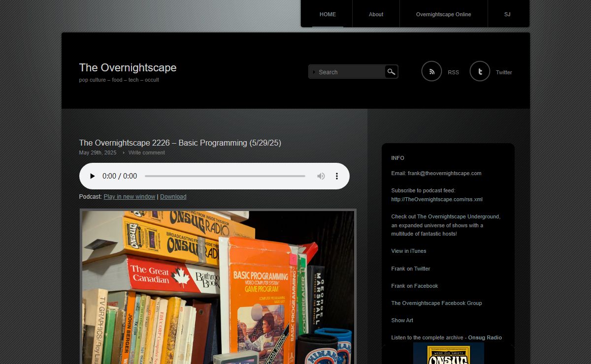Click the Write comment link
The width and height of the screenshot is (591, 364).
(147, 152)
